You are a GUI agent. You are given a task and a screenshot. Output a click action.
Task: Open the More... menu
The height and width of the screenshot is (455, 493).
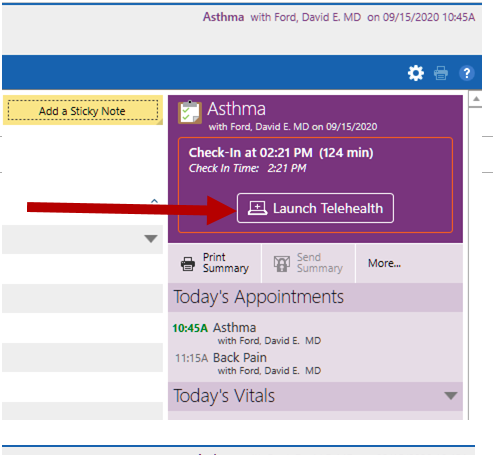tap(384, 263)
